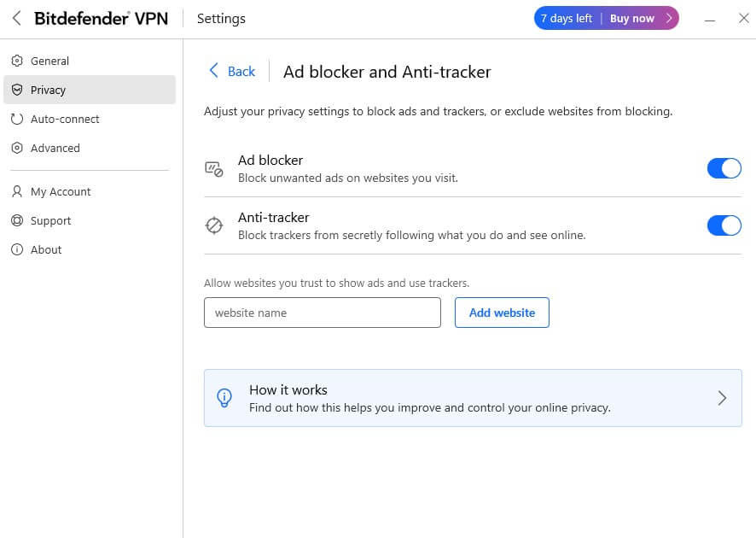Expand the How it works panel chevron
The image size is (756, 538).
pyautogui.click(x=722, y=398)
